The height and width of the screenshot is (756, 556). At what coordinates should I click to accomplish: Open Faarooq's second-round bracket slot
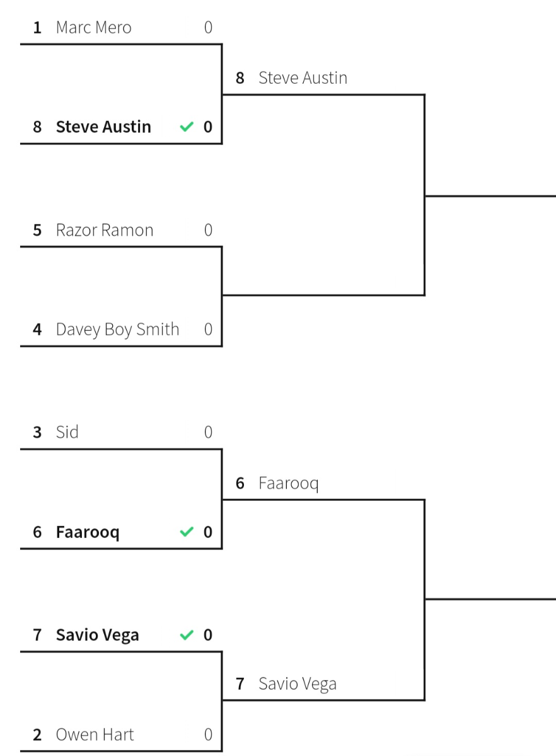(289, 484)
